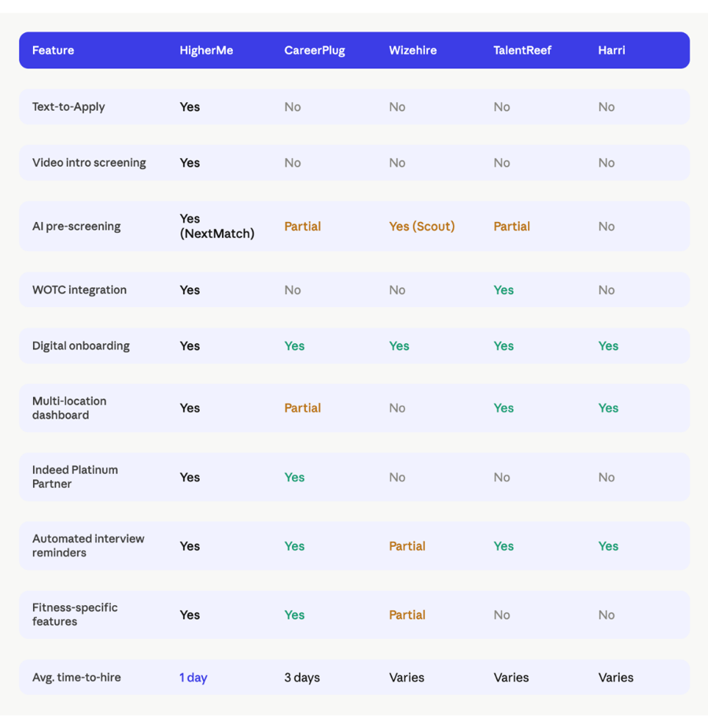The width and height of the screenshot is (708, 728).
Task: Click the 'Yes (Scout)' cell
Action: (422, 227)
